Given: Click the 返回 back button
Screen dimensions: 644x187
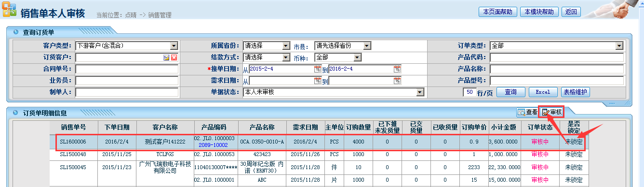Looking at the screenshot, I should [571, 12].
